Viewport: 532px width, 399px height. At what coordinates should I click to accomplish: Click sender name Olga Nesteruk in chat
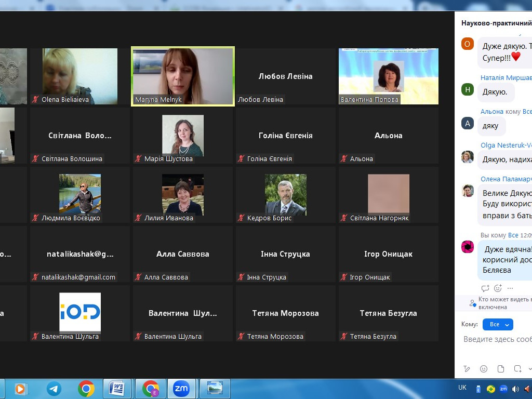pos(506,145)
